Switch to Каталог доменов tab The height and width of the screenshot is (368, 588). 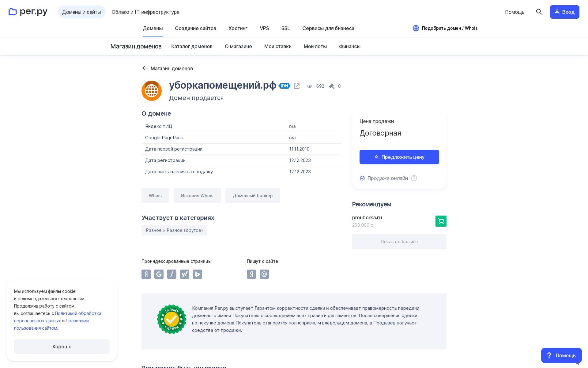(x=192, y=46)
